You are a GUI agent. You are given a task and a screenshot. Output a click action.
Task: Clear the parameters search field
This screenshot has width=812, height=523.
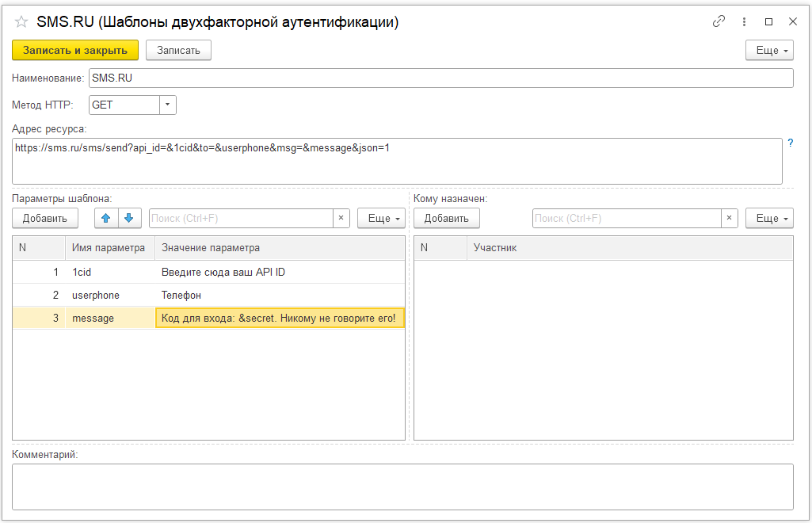tap(341, 218)
